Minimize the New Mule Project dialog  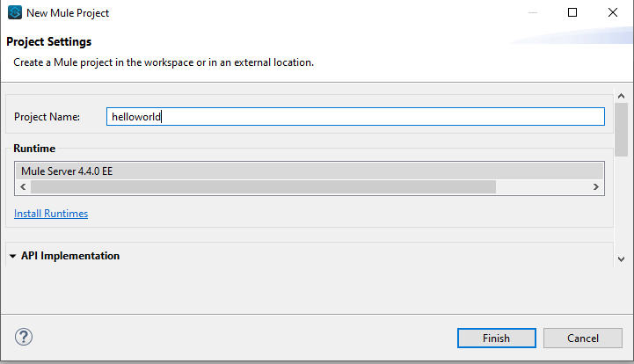click(532, 13)
